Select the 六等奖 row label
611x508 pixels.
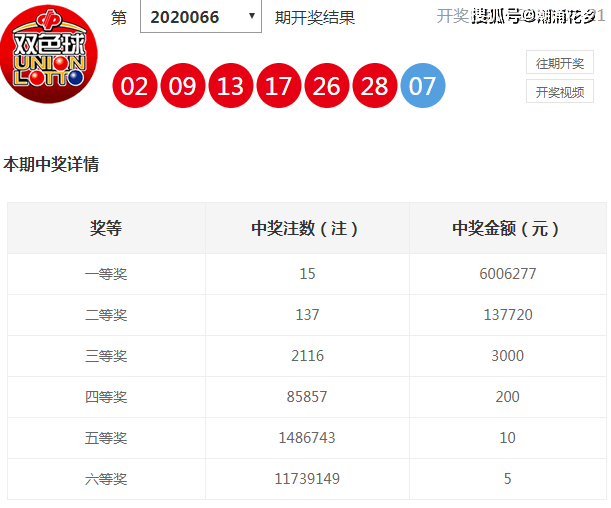106,479
